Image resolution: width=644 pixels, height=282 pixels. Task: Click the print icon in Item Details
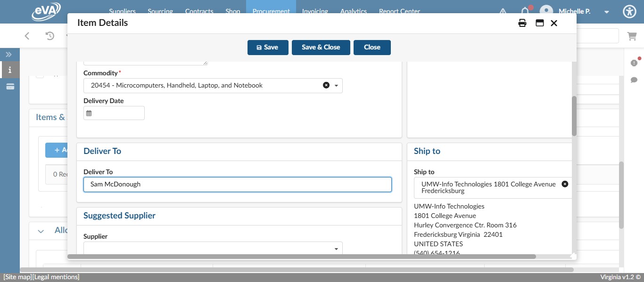click(522, 23)
